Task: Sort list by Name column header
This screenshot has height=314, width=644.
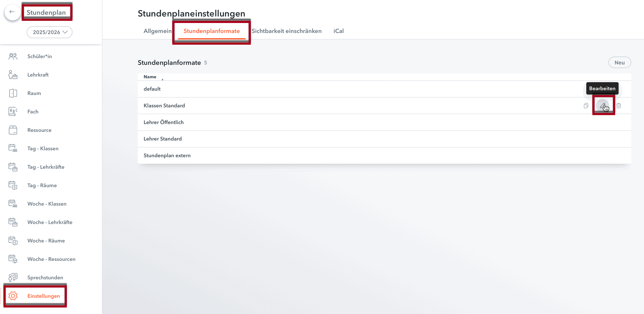Action: [150, 77]
